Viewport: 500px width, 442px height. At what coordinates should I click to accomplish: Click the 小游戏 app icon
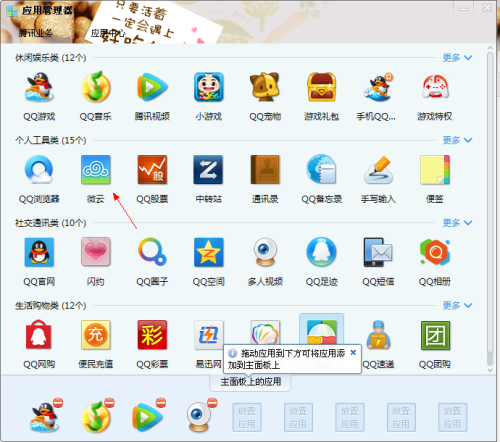click(209, 88)
